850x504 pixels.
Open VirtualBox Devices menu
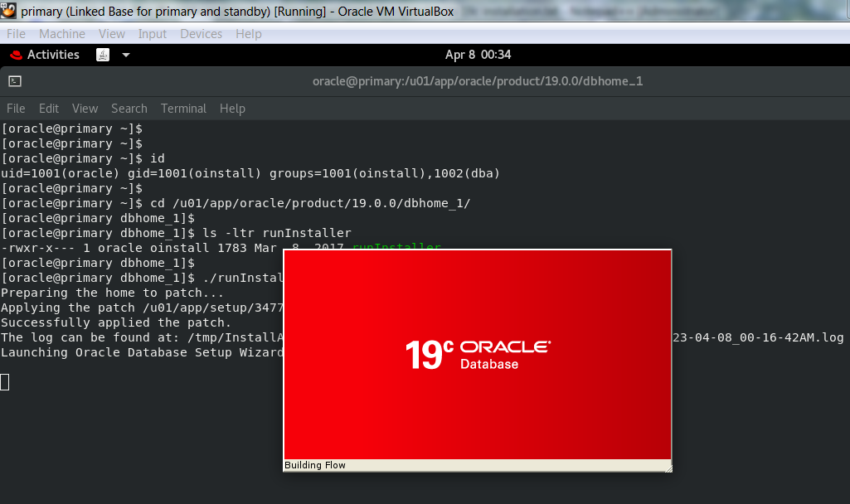(202, 34)
